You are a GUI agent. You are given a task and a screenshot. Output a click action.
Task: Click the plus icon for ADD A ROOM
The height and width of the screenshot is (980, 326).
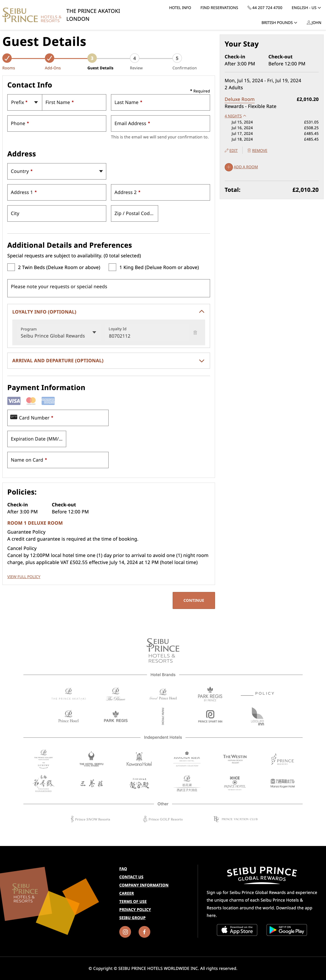228,167
